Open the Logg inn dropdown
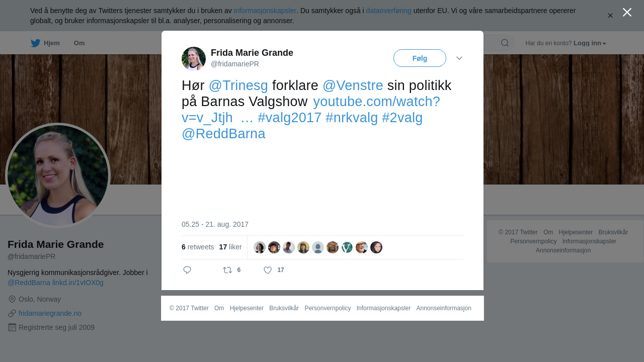Image resolution: width=644 pixels, height=362 pixels. pyautogui.click(x=590, y=43)
